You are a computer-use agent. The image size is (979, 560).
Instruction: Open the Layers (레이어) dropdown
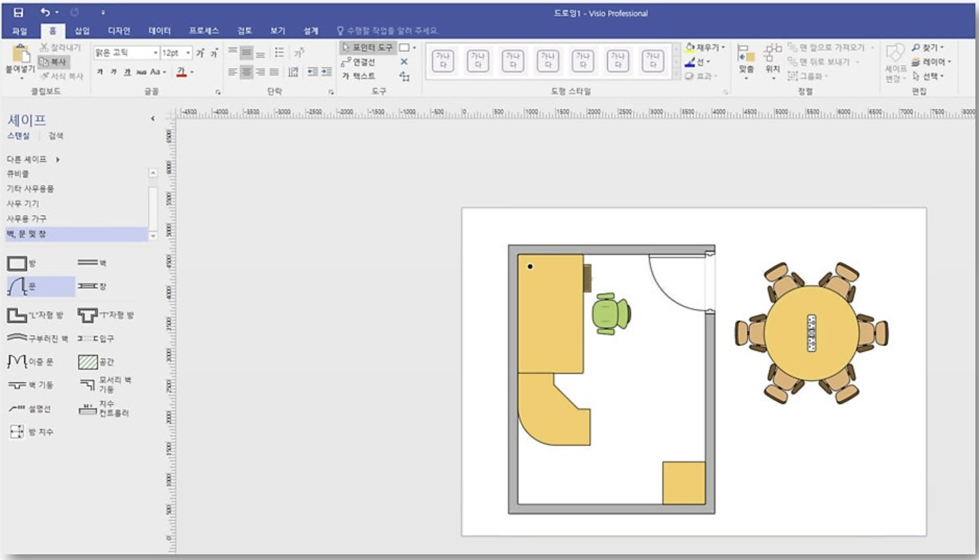point(932,62)
